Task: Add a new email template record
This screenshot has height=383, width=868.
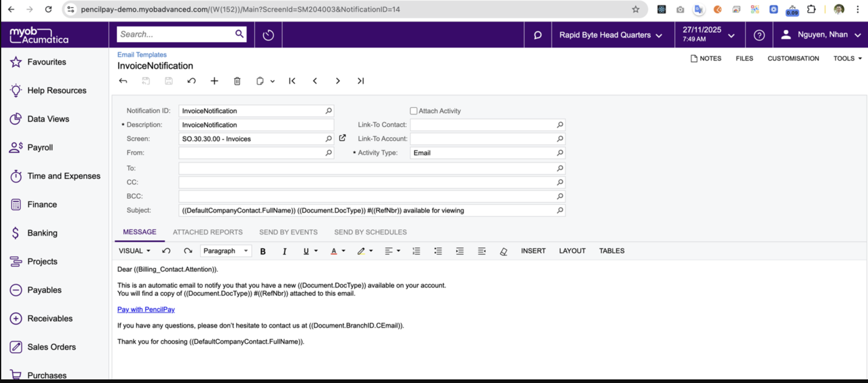Action: (214, 81)
